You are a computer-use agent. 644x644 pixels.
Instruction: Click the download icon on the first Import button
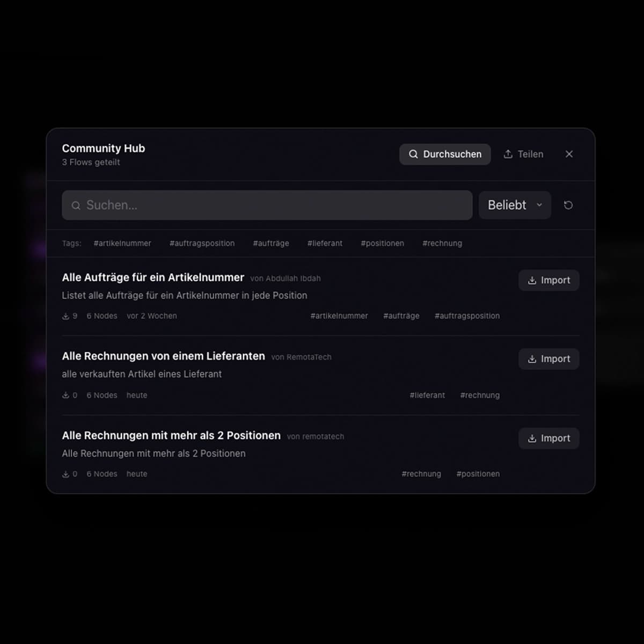pyautogui.click(x=532, y=280)
